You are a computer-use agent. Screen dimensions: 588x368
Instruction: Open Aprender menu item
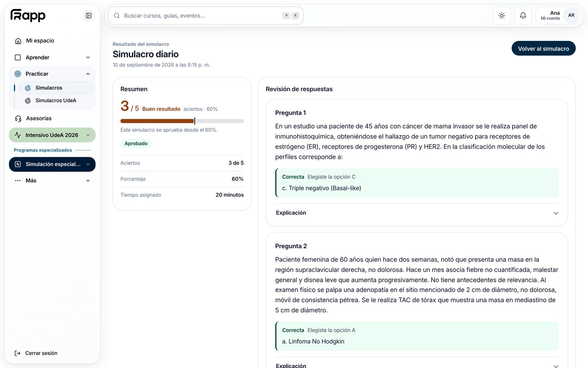[52, 57]
